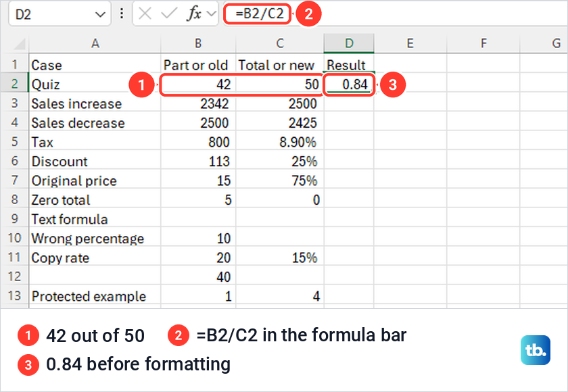
Task: Click the Enter checkmark icon in formula bar
Action: click(168, 14)
